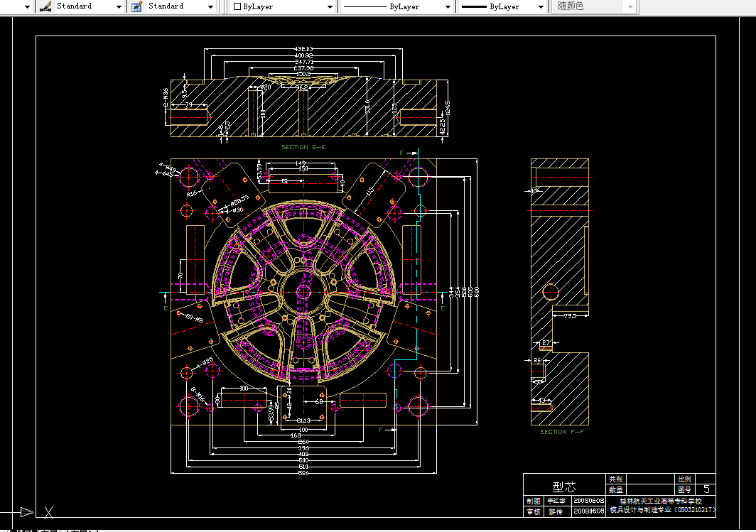
Task: Select the 124.5 dimension in section E-E
Action: 448,108
